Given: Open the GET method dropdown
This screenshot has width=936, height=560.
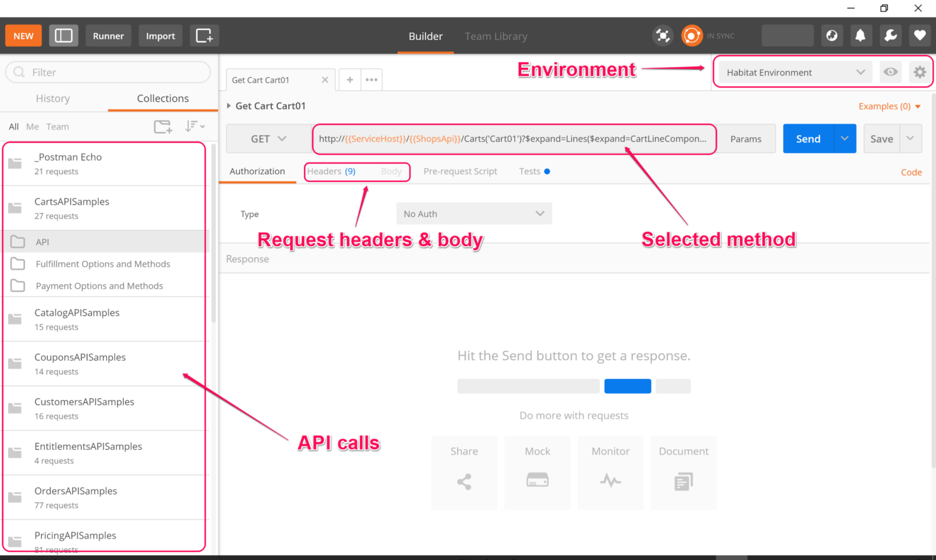Looking at the screenshot, I should click(x=269, y=139).
